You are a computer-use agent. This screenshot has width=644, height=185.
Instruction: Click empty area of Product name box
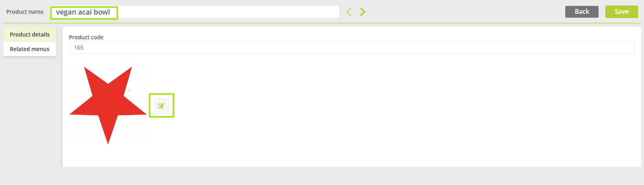pyautogui.click(x=227, y=12)
